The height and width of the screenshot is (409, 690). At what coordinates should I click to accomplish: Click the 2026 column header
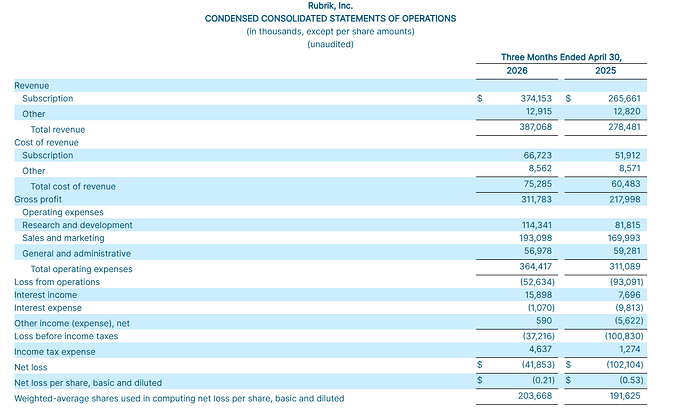[517, 70]
